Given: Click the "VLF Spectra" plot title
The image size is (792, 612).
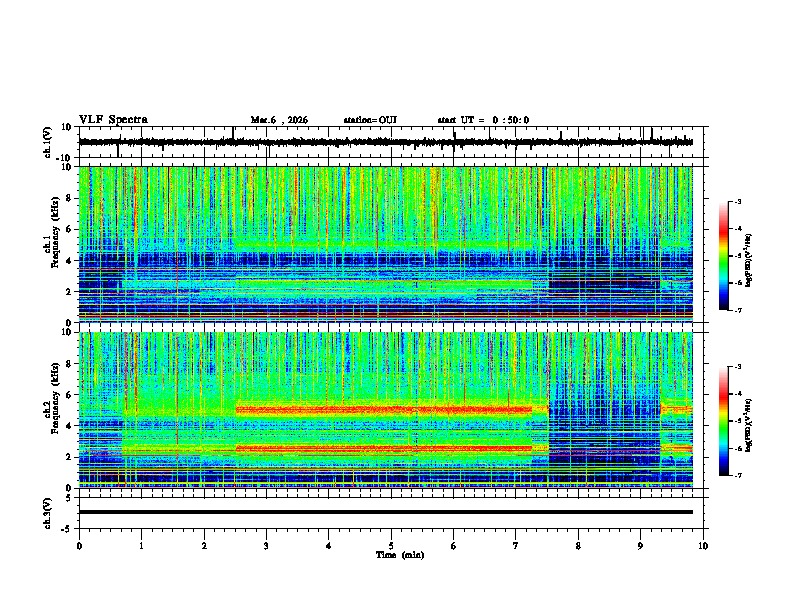Looking at the screenshot, I should pos(113,120).
